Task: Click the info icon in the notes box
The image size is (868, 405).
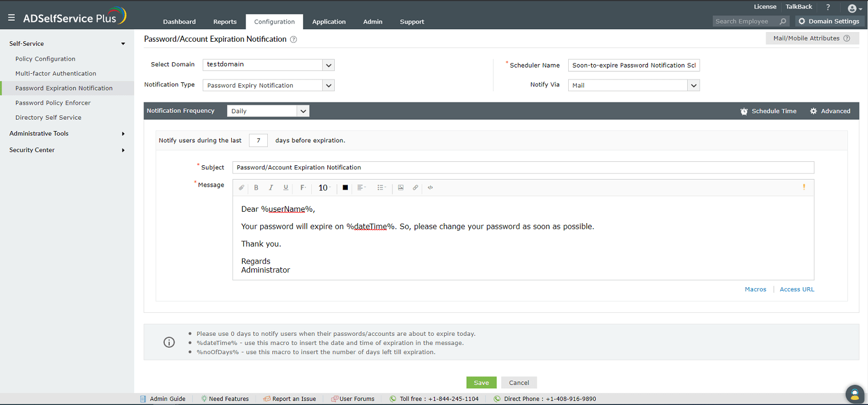Action: coord(169,342)
